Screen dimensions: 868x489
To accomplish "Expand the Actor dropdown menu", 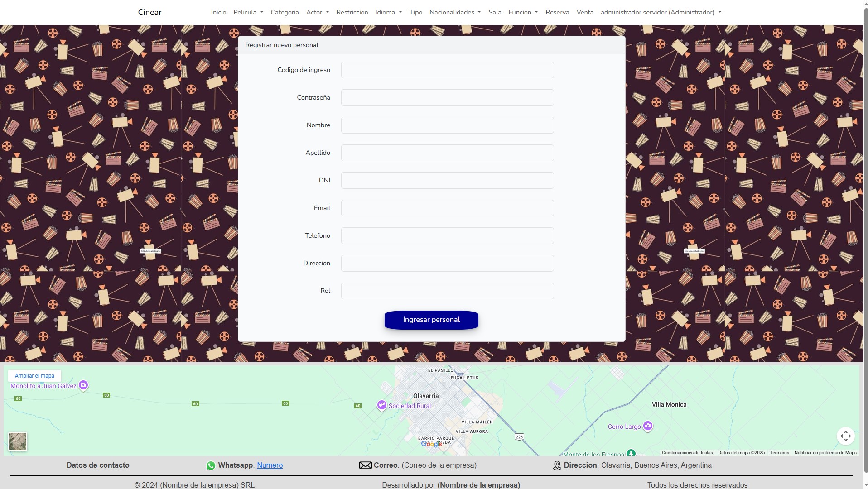I will point(317,12).
